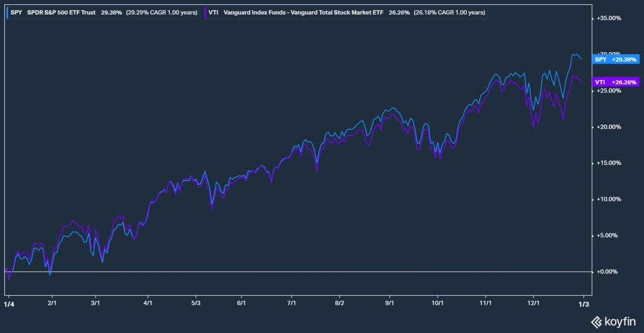Screen dimensions: 644x333
Task: Click the 10/1 date label on x-axis
Action: tap(438, 303)
